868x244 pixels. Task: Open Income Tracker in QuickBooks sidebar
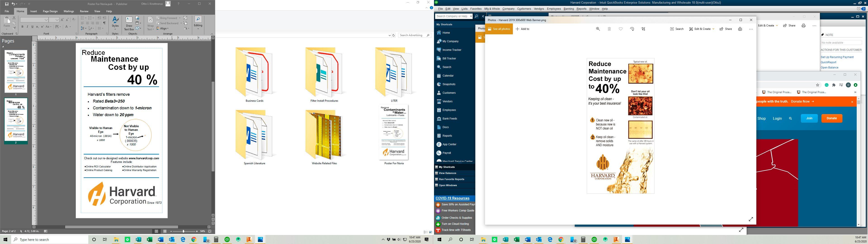pyautogui.click(x=452, y=50)
